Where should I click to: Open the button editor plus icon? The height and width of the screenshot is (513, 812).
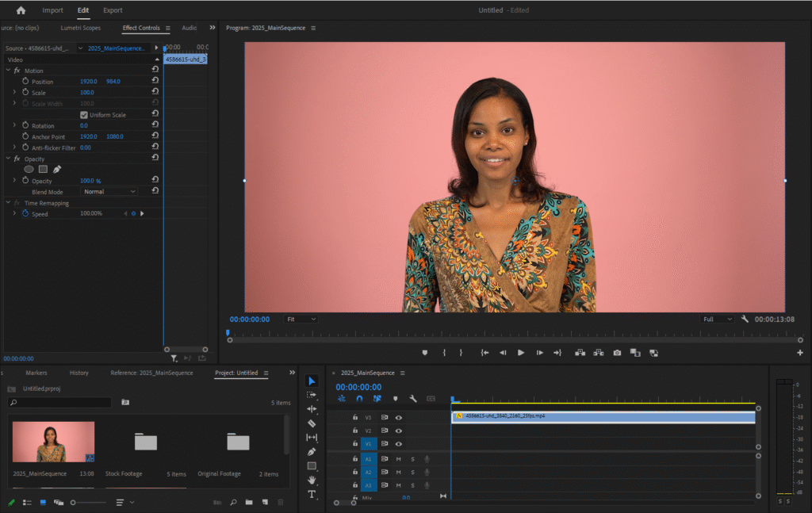pyautogui.click(x=800, y=353)
